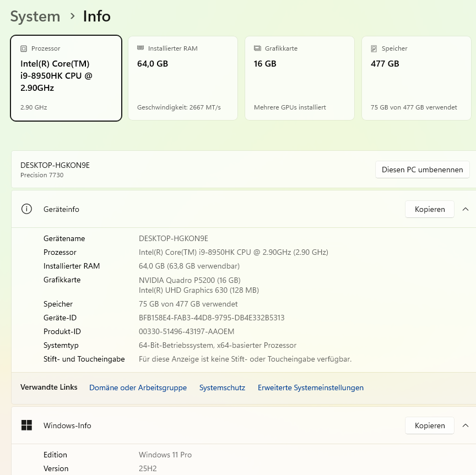This screenshot has width=476, height=475.
Task: Click the Edition label
Action: 55,455
